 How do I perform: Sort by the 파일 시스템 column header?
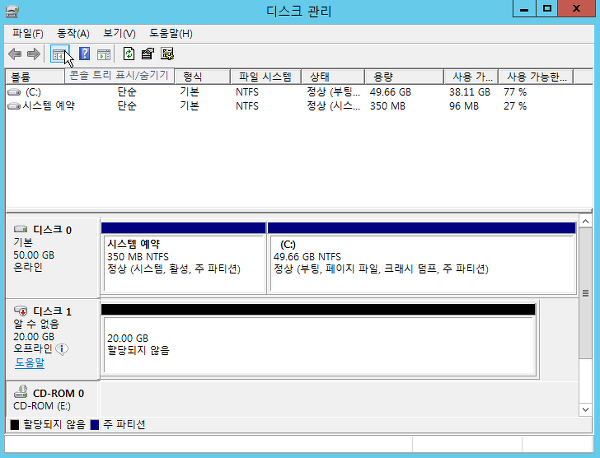(x=266, y=77)
